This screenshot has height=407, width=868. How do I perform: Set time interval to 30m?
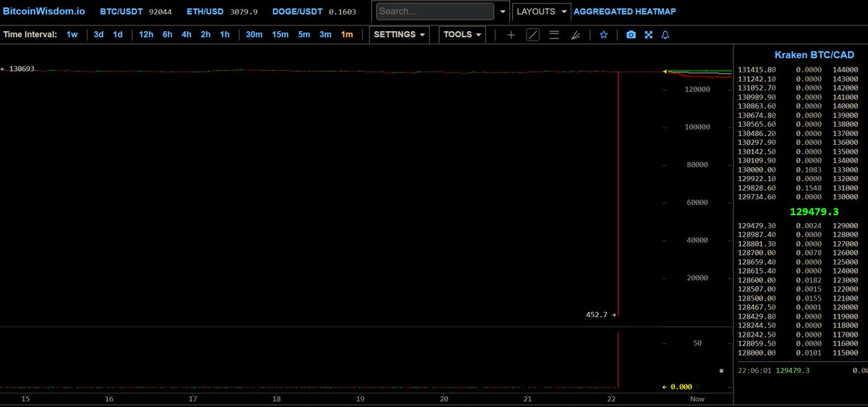[254, 35]
